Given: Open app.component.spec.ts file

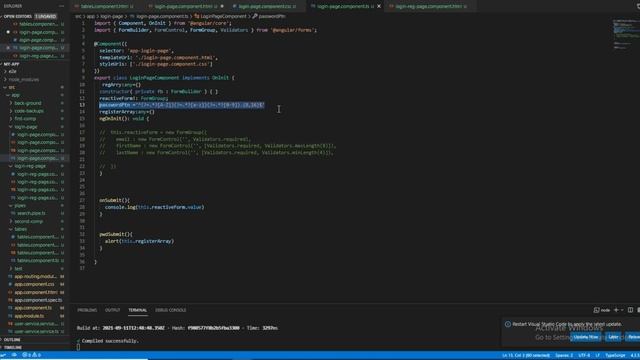Looking at the screenshot, I should coord(38,300).
